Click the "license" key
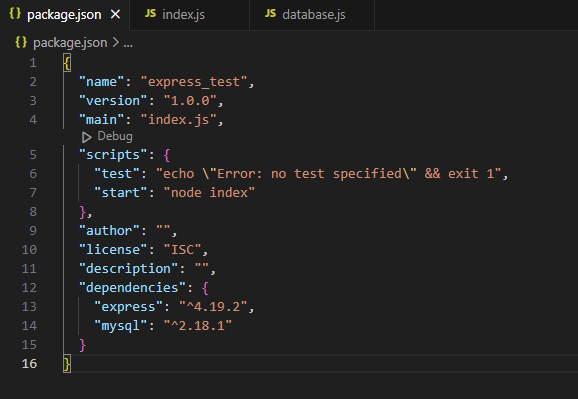This screenshot has width=578, height=399. tap(113, 250)
